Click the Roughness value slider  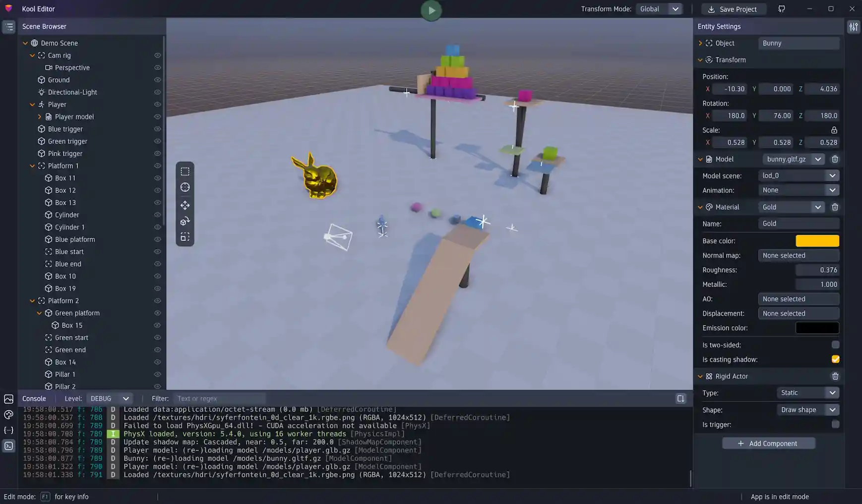point(817,270)
